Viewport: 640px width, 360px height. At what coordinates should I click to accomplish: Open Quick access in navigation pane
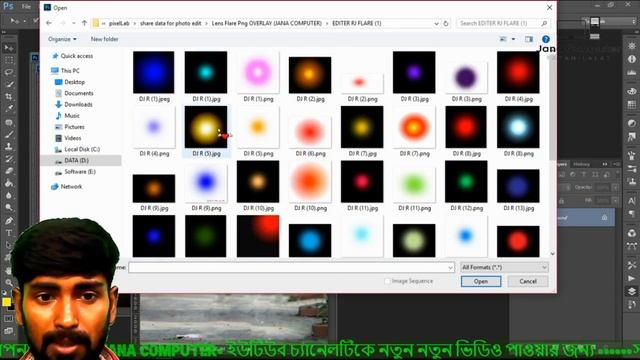pos(76,56)
